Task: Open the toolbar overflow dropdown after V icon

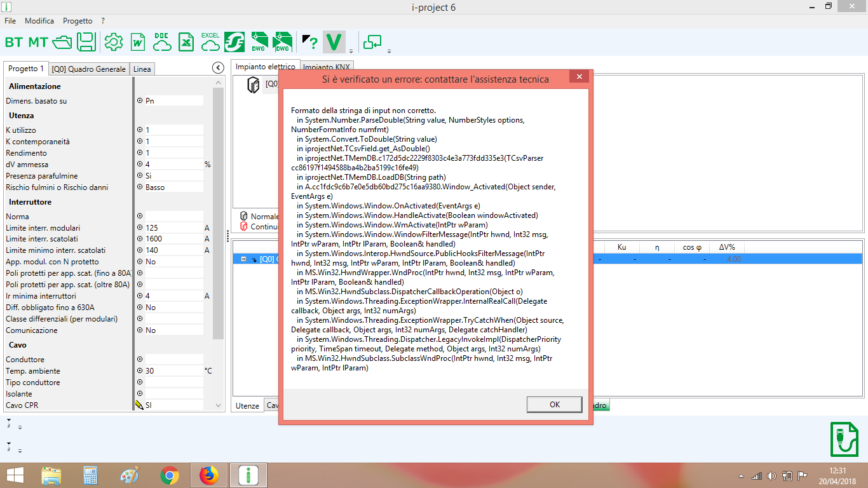Action: click(351, 51)
